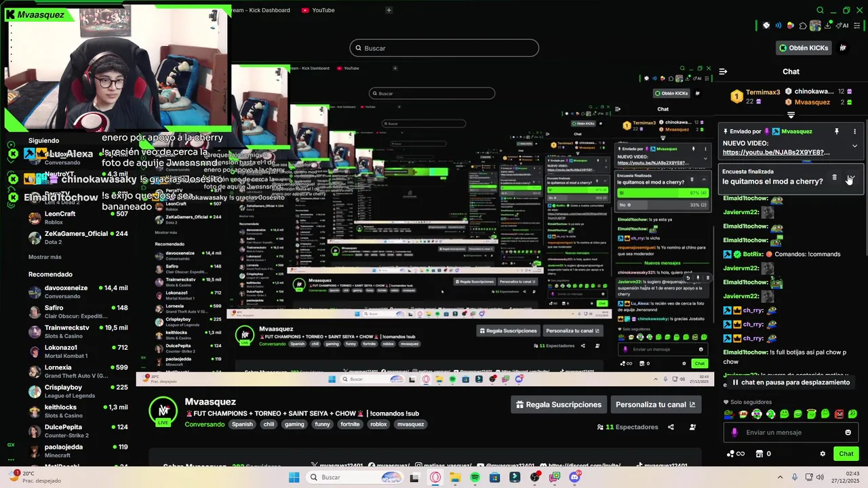This screenshot has width=868, height=488.
Task: Open the browser downloads icon
Action: pyautogui.click(x=828, y=26)
